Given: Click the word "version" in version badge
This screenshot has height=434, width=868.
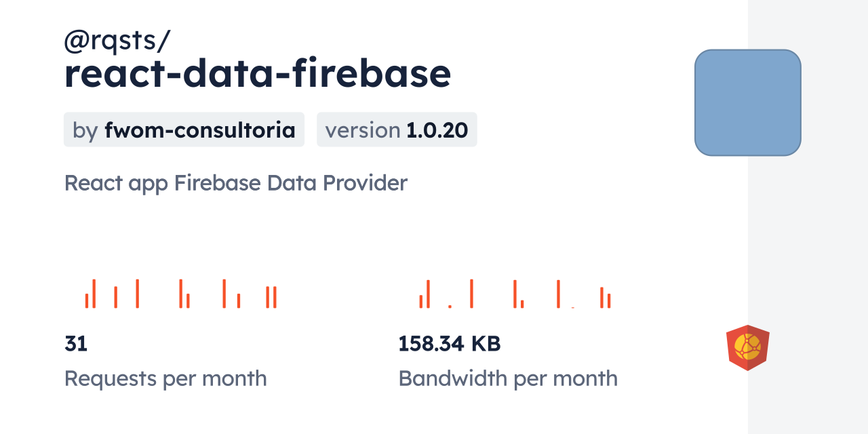Looking at the screenshot, I should point(363,130).
